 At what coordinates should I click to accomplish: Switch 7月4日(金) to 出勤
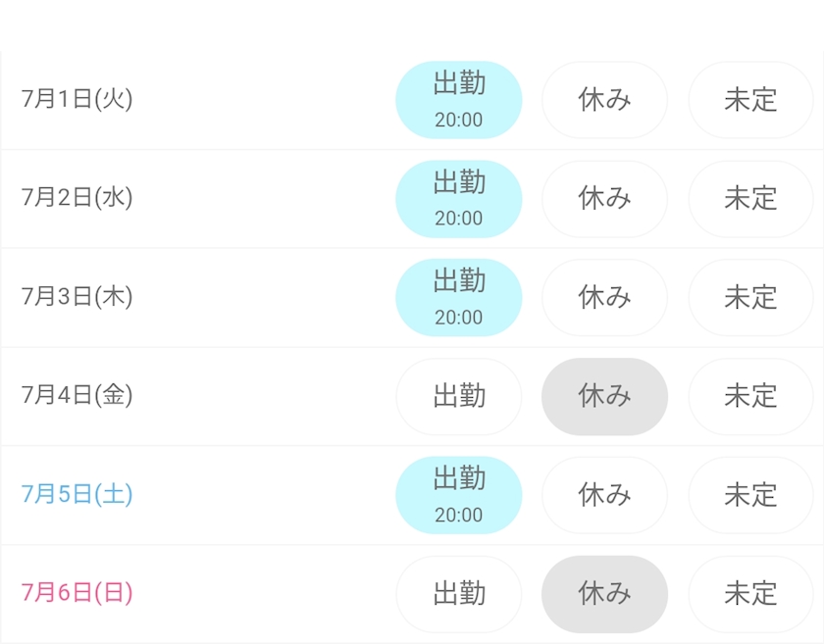pos(458,396)
